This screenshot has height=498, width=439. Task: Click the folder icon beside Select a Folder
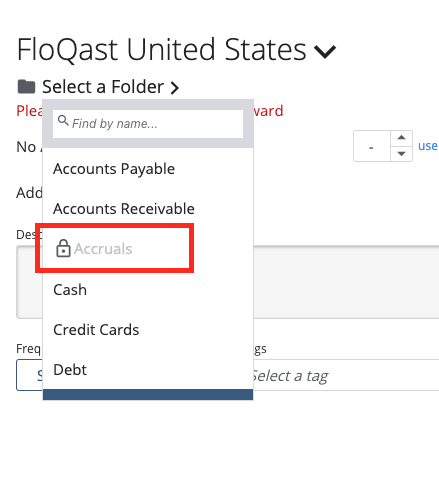(x=26, y=87)
